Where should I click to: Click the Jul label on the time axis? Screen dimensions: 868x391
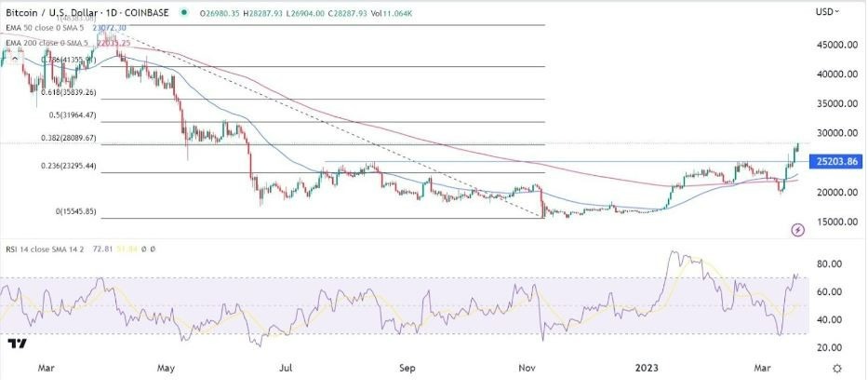287,369
